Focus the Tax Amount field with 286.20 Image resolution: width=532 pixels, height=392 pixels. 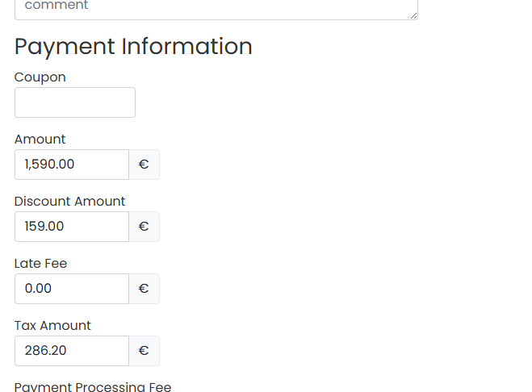[x=72, y=351]
